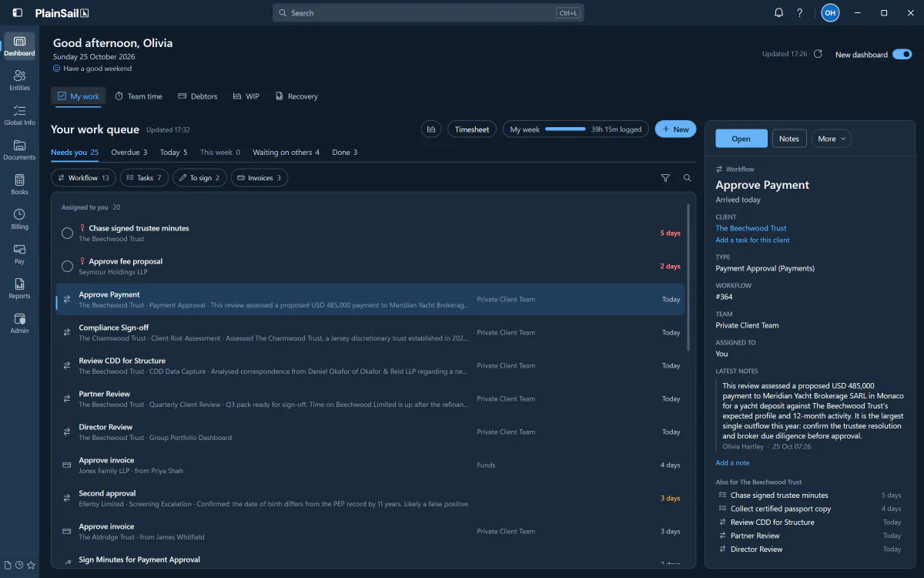Switch to the Recovery tab

coord(296,96)
